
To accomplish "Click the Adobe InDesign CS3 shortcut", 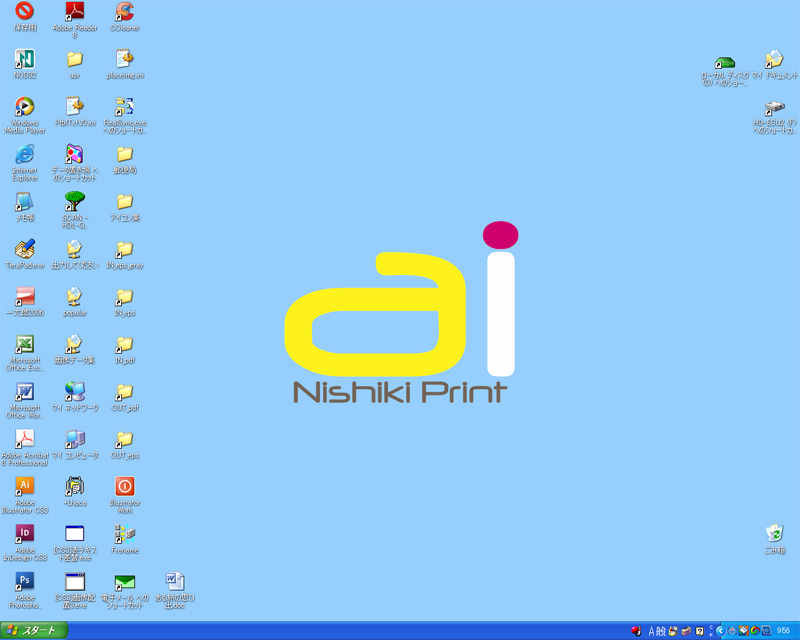I will 25,533.
